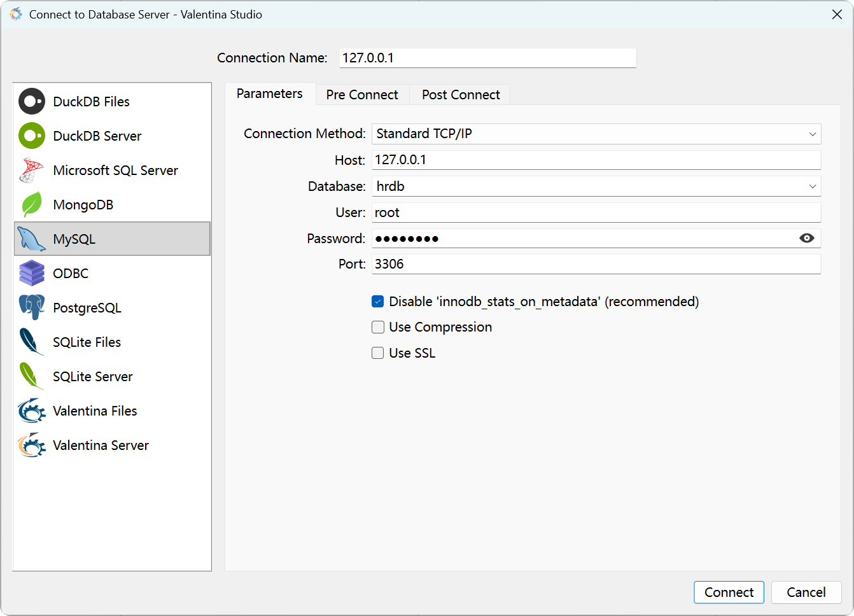Screen dimensions: 854x616
Task: Select SQLite Server label text
Action: coord(93,377)
